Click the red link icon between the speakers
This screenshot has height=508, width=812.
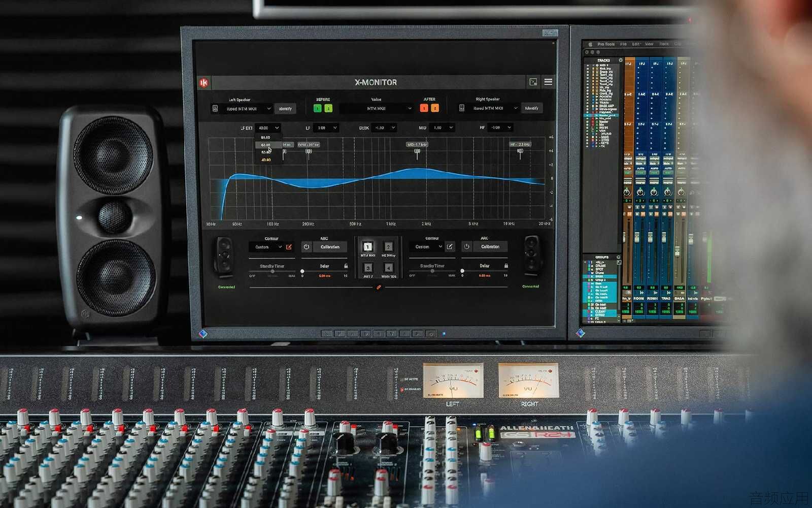pyautogui.click(x=379, y=288)
